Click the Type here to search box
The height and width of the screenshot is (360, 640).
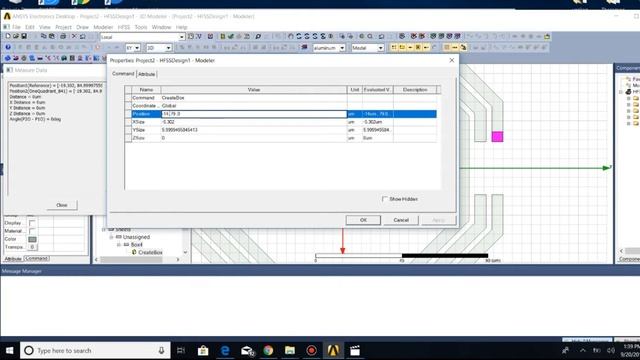[x=95, y=350]
